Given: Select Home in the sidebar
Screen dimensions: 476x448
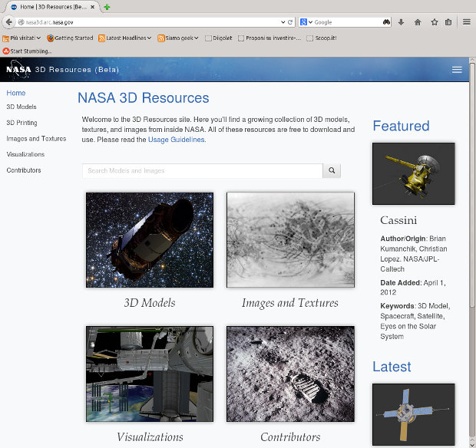Looking at the screenshot, I should (16, 93).
